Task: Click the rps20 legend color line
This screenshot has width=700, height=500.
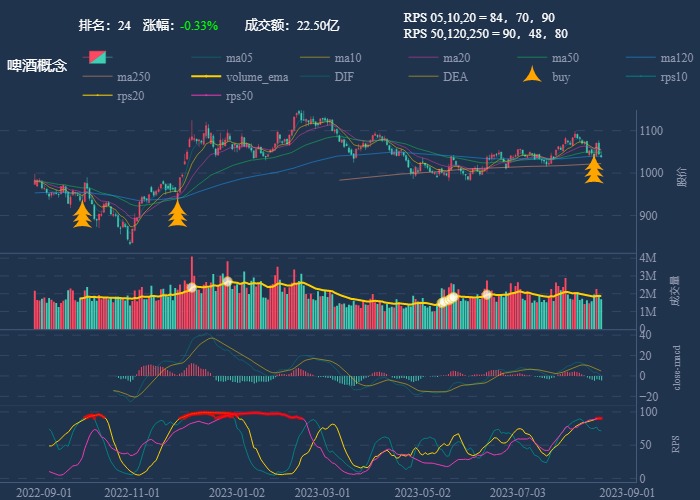Action: (97, 96)
